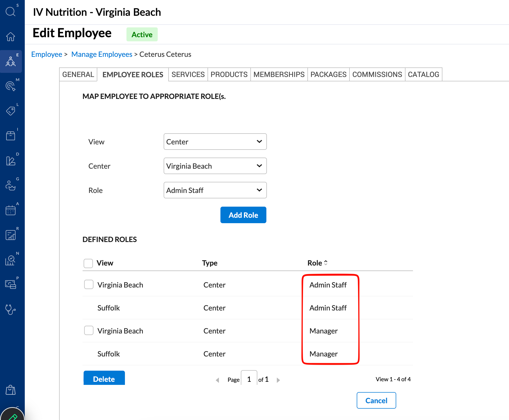509x420 pixels.
Task: Open the search icon in sidebar
Action: pyautogui.click(x=11, y=11)
